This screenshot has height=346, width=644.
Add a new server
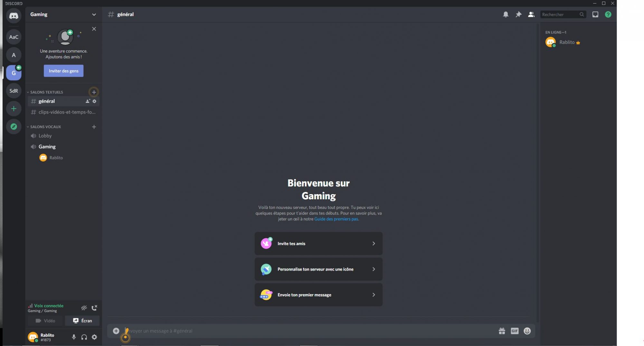[x=14, y=109]
